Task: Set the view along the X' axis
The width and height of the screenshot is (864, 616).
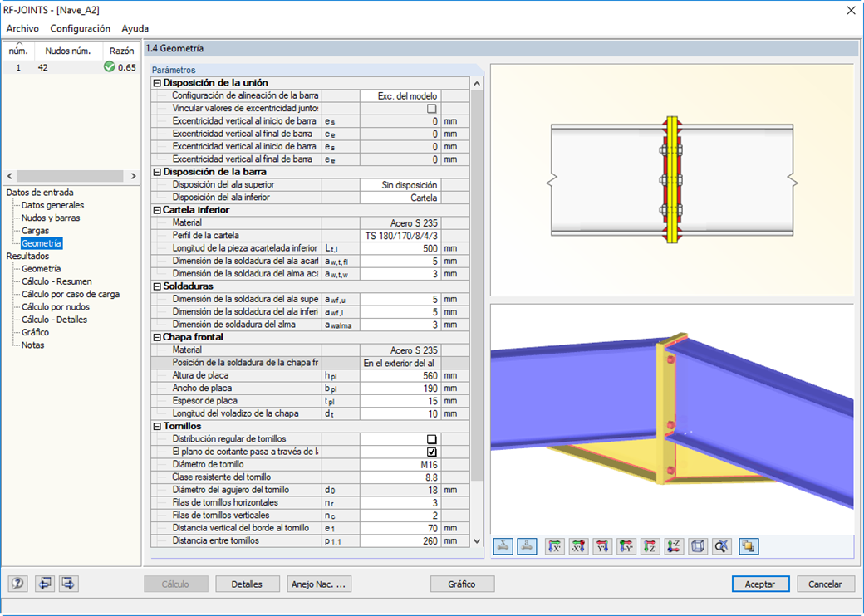Action: 552,547
